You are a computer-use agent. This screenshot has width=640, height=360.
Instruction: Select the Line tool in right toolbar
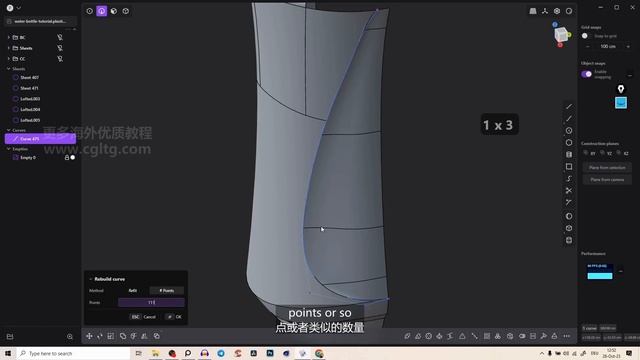pyautogui.click(x=569, y=107)
